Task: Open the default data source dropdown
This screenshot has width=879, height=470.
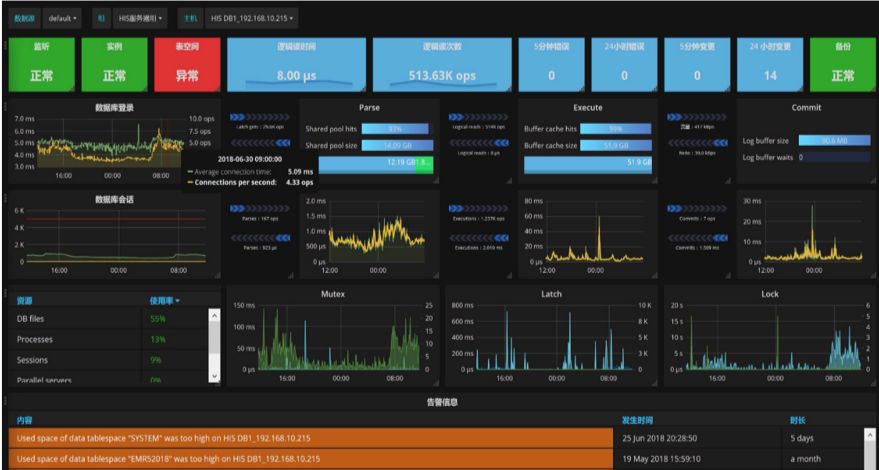Action: [62, 19]
